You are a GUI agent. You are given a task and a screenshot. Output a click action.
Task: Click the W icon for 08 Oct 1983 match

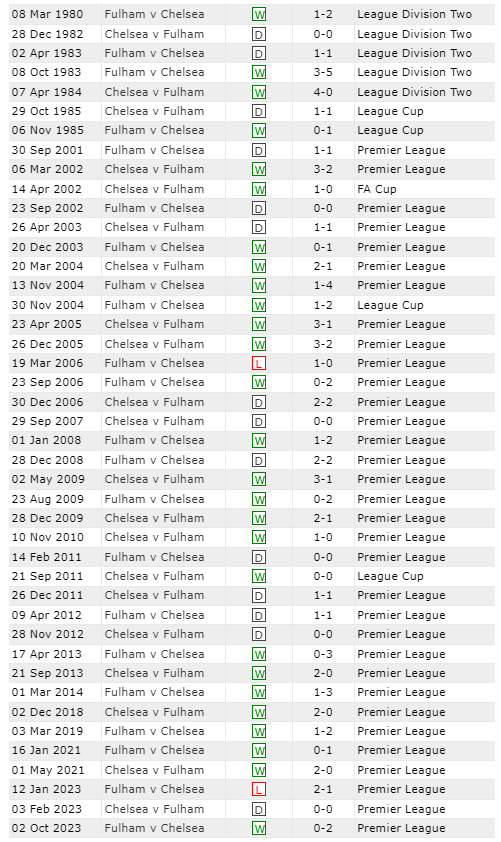tap(259, 72)
